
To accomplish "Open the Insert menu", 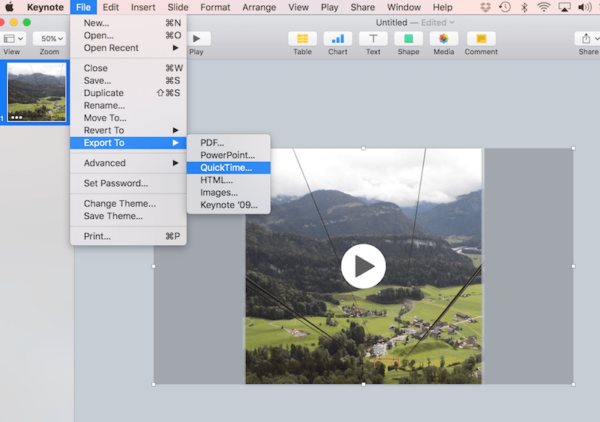I will (x=143, y=7).
